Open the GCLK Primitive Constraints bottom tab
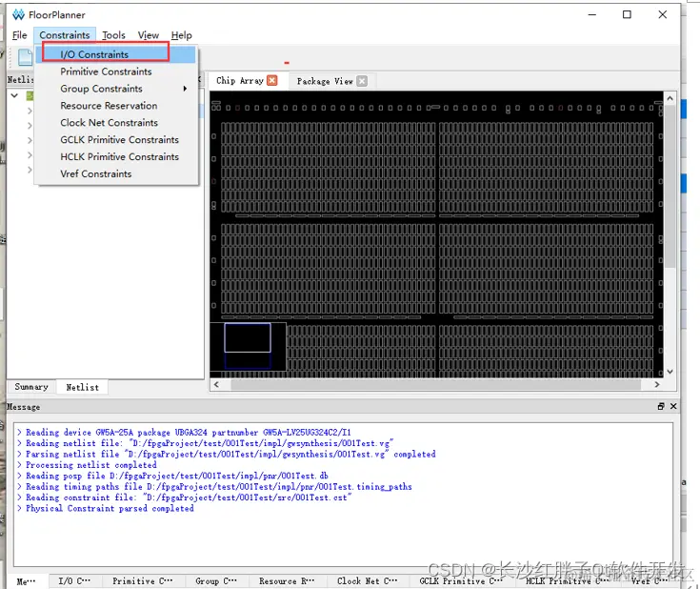700x589 pixels. [x=461, y=581]
